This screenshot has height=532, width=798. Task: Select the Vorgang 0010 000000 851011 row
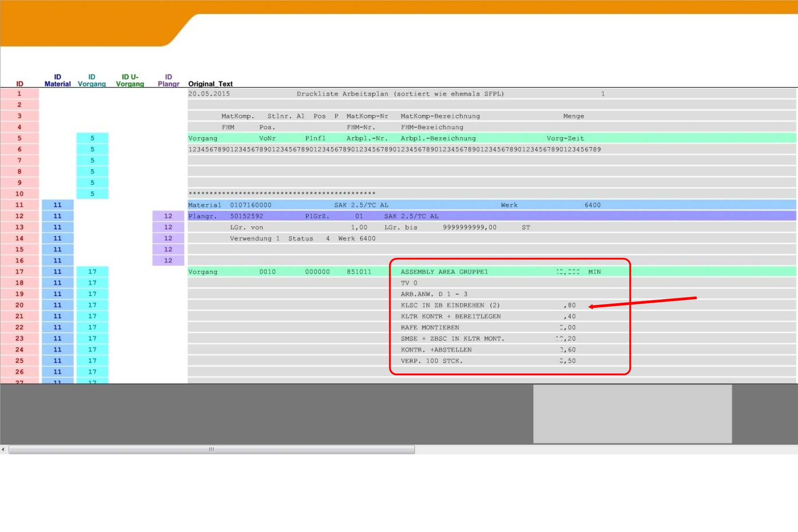pos(492,271)
